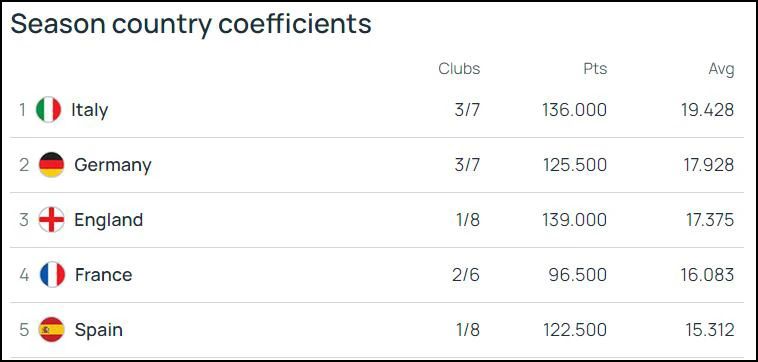758x362 pixels.
Task: Select the England country name
Action: click(108, 220)
